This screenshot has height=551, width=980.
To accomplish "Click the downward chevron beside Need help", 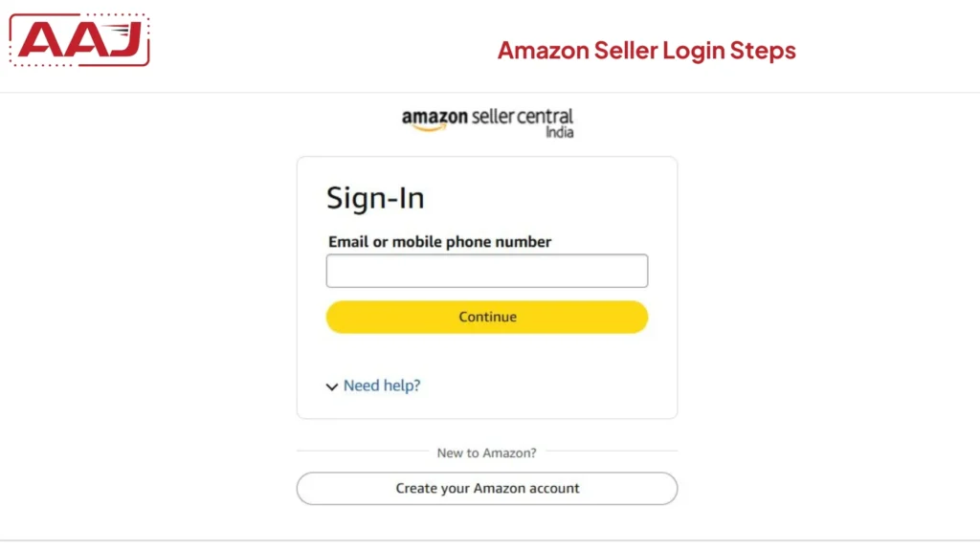I will coord(332,386).
